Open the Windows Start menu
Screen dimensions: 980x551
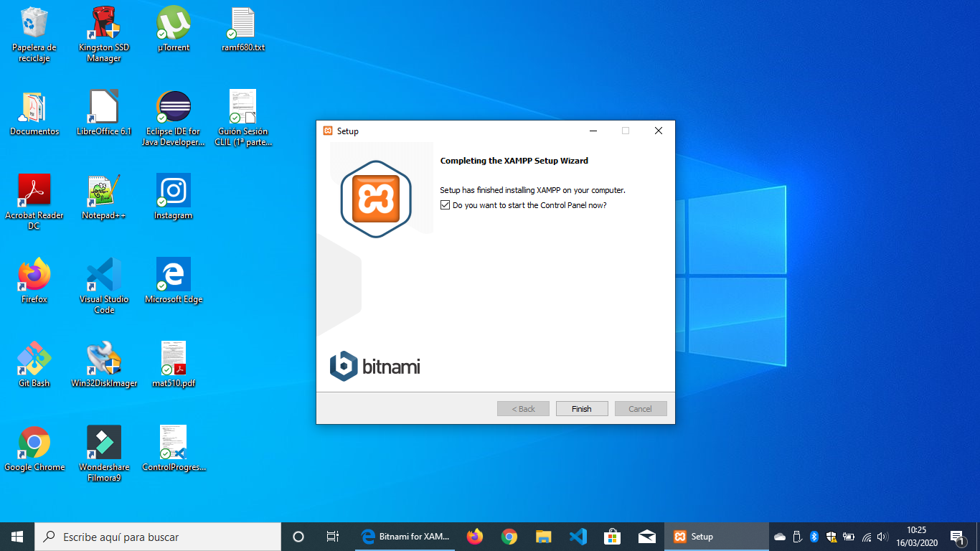coord(17,537)
